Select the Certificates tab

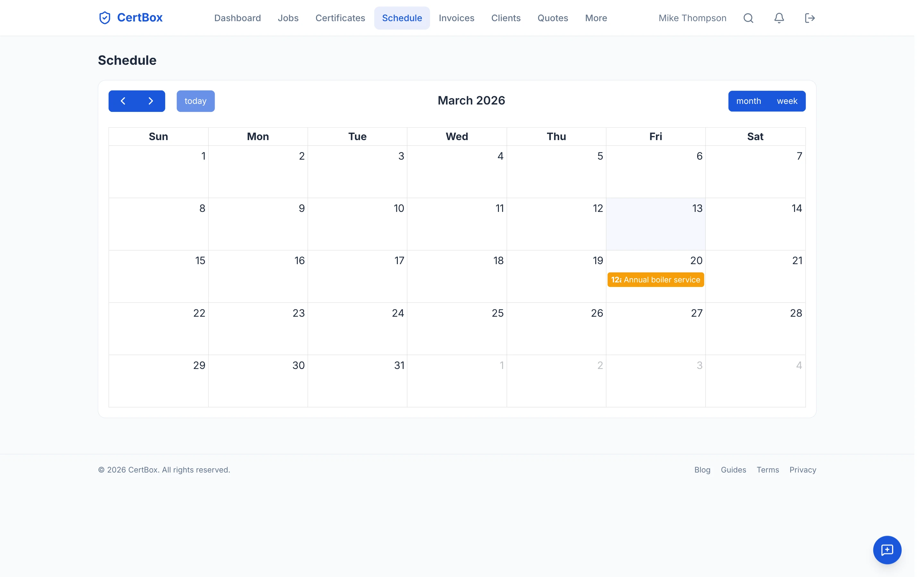click(x=340, y=18)
